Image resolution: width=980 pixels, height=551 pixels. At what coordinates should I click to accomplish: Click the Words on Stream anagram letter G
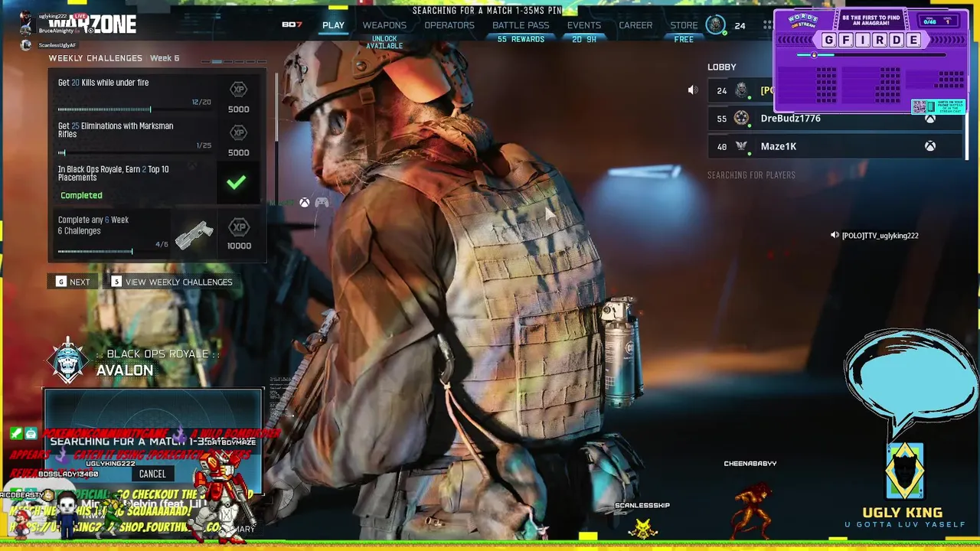click(830, 41)
